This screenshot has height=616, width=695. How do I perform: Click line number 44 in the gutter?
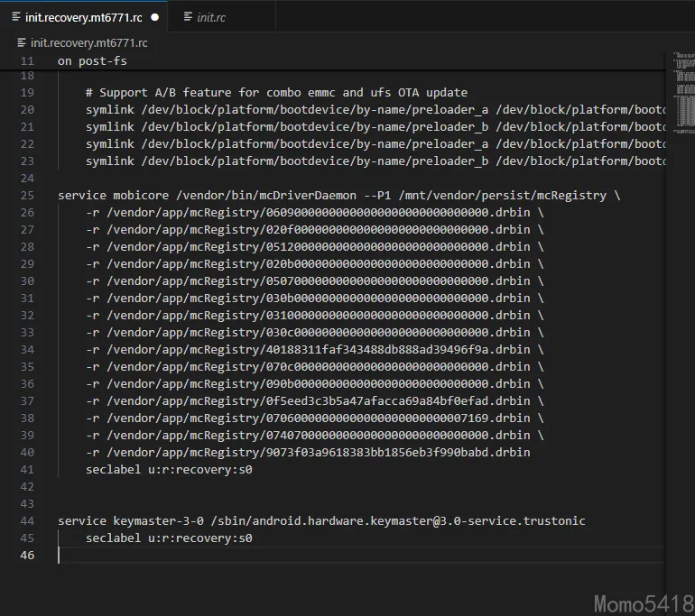(27, 520)
